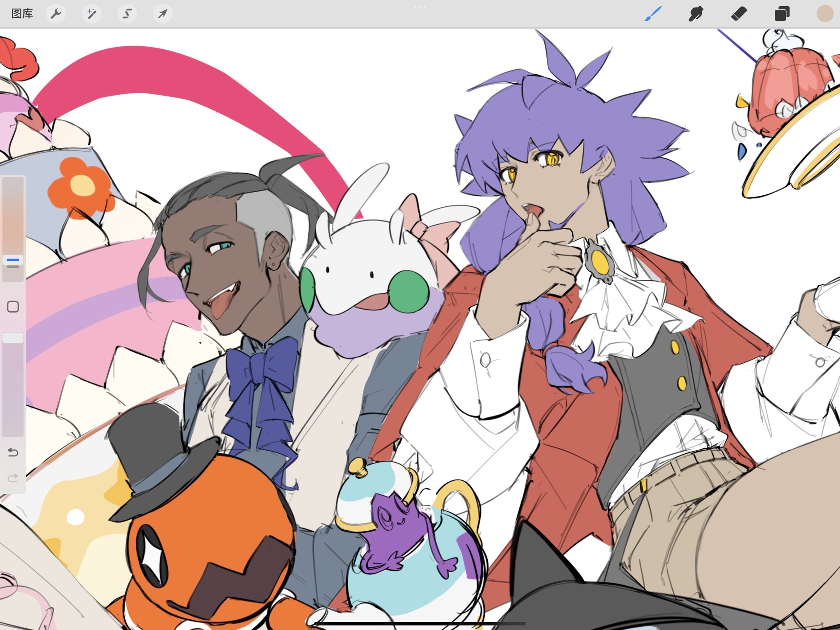Image resolution: width=840 pixels, height=630 pixels.
Task: Tap the three-dot multitasking handle at top
Action: (x=420, y=7)
